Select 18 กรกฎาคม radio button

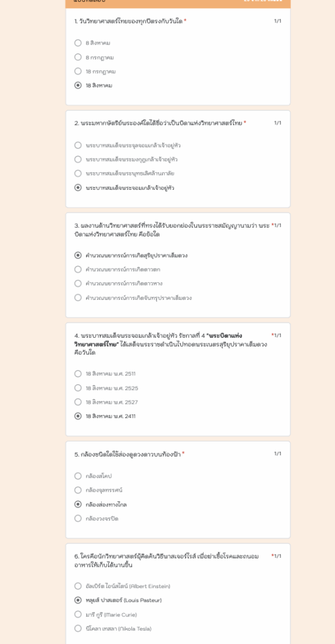[78, 71]
